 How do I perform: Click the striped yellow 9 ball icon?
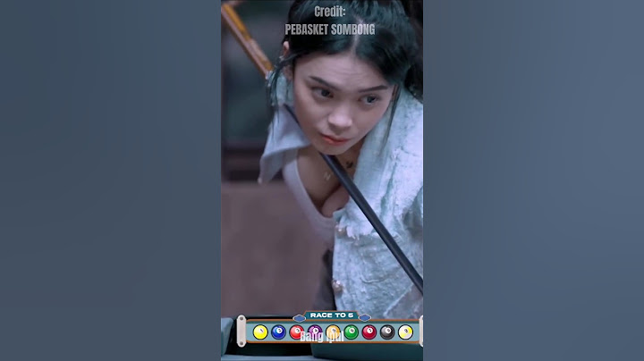405,332
